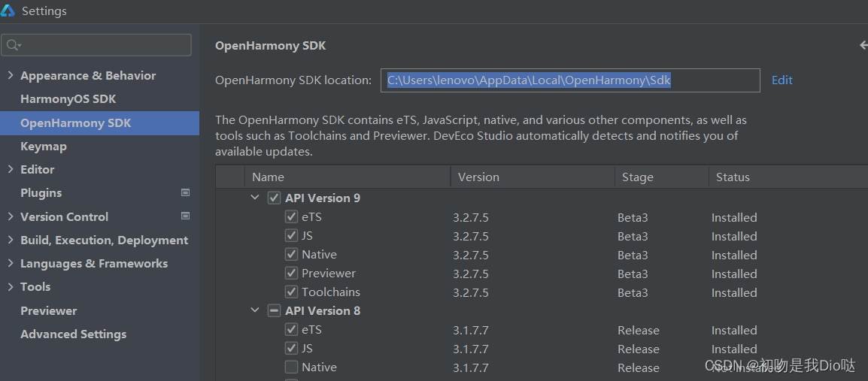Click the OpenHarmony SDK page heading
Screen dimensions: 868x381
(270, 46)
